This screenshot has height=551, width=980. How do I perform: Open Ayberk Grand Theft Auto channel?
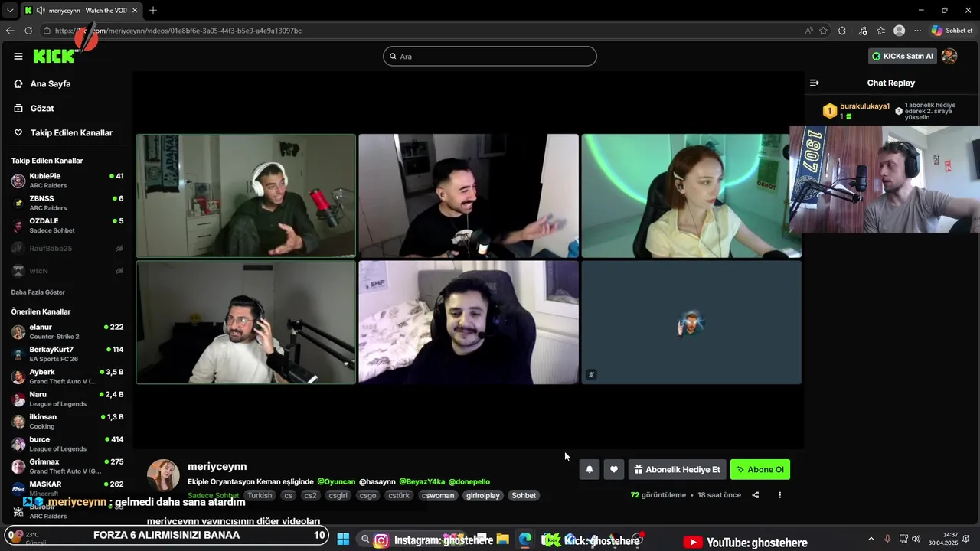pyautogui.click(x=67, y=377)
